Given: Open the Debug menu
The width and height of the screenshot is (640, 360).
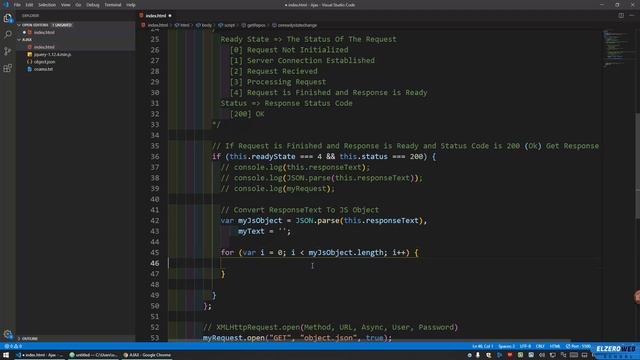Looking at the screenshot, I should [93, 5].
